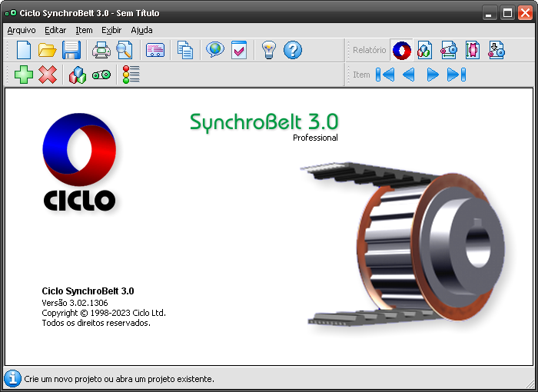Go to the previous item

pos(408,75)
